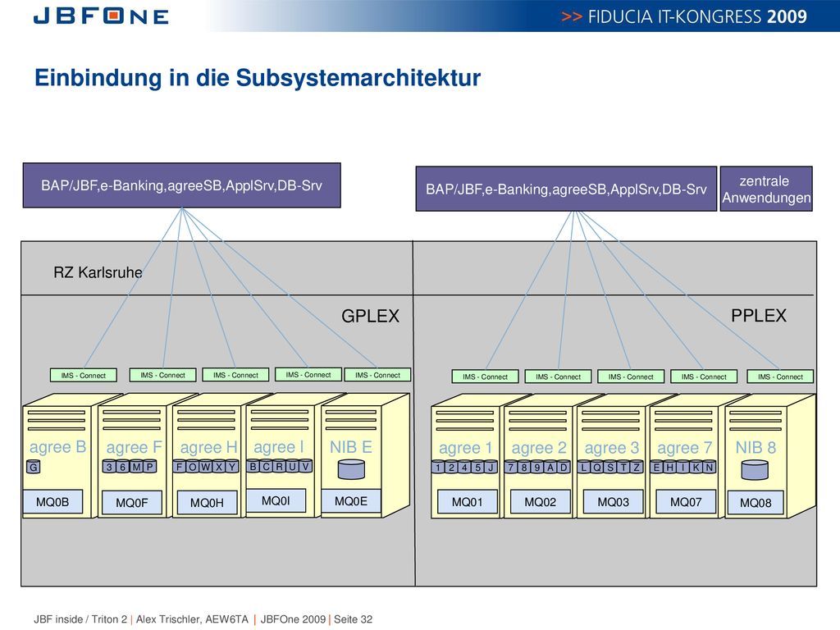The width and height of the screenshot is (840, 630).
Task: Click the "RZ Karlsruhe" label
Action: pos(98,272)
